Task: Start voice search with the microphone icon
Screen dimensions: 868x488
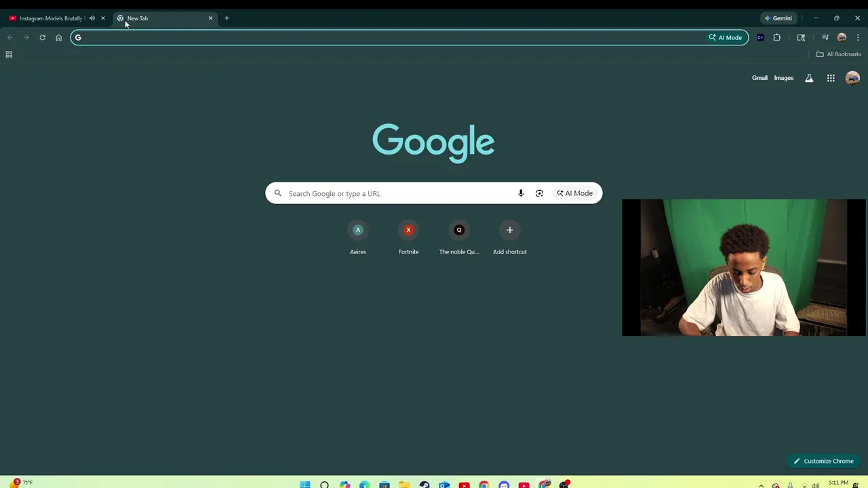Action: (521, 193)
